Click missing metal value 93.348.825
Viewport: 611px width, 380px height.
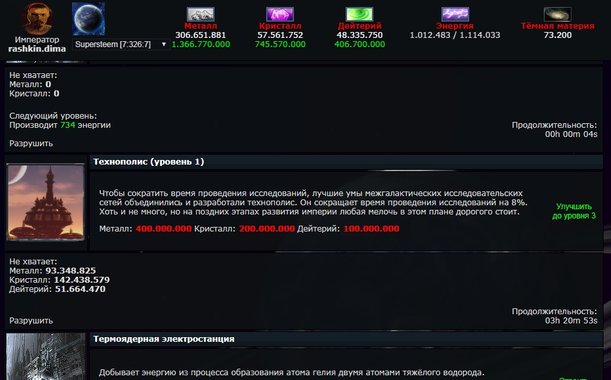71,270
